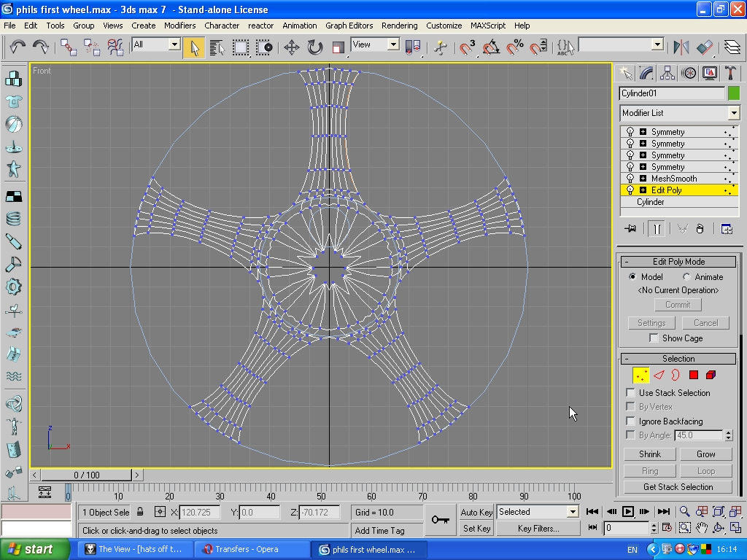Open the Hierarchy panel tab
Image resolution: width=747 pixels, height=560 pixels.
[x=667, y=73]
